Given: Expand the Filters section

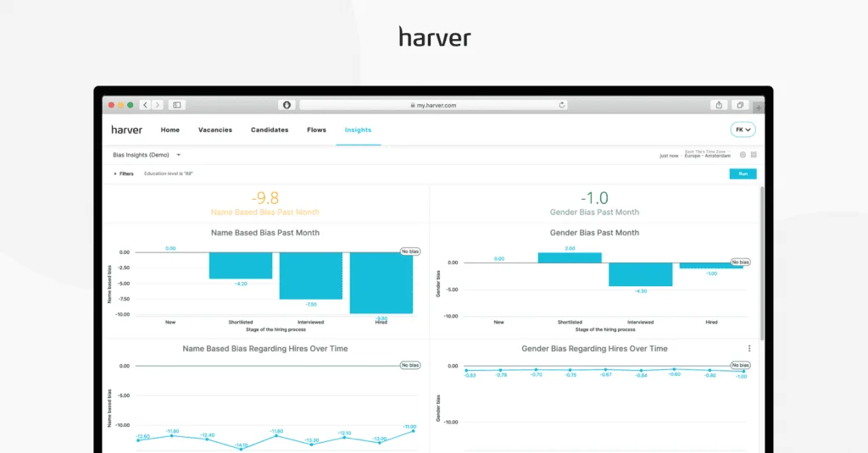Looking at the screenshot, I should 124,174.
